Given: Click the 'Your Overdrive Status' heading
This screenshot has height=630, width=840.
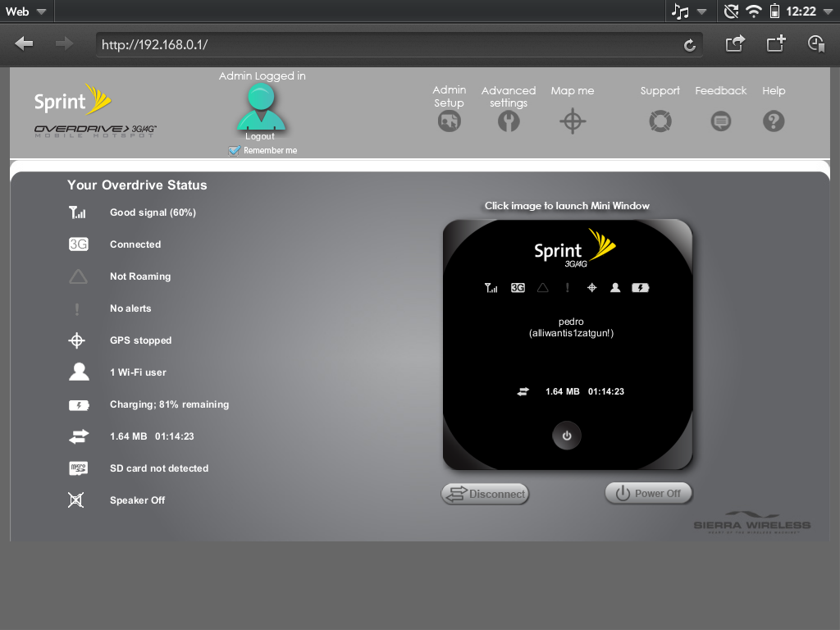Looking at the screenshot, I should [x=137, y=185].
